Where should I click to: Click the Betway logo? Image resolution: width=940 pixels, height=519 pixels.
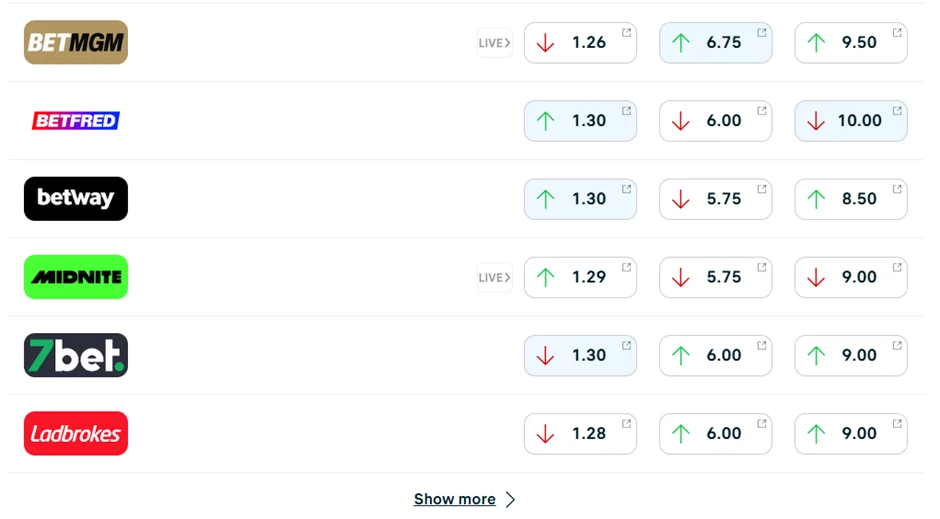point(76,198)
